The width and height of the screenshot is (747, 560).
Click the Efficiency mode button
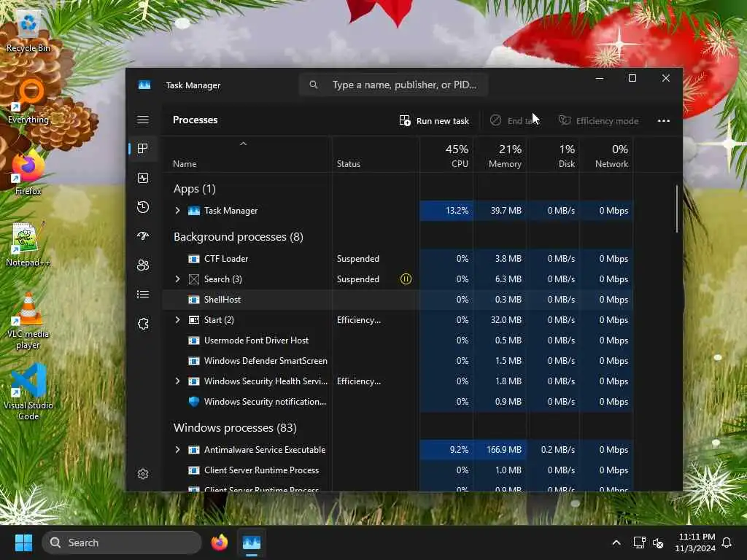point(598,121)
